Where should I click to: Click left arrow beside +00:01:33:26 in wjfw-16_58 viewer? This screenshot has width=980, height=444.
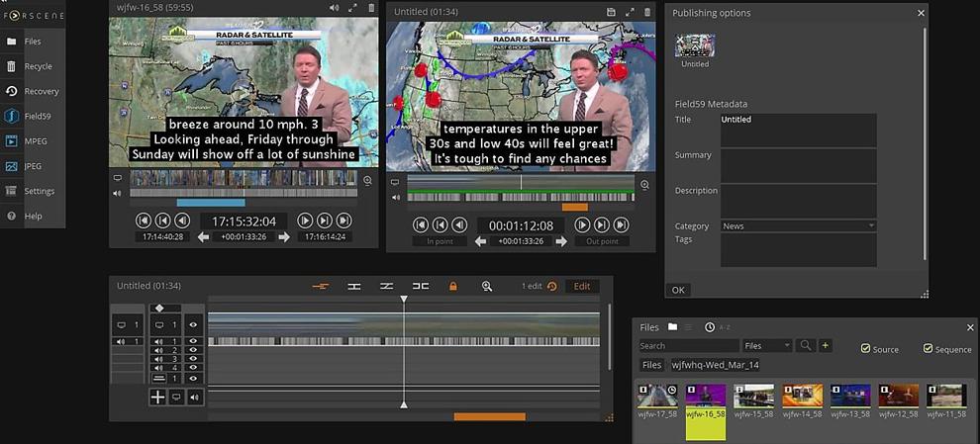click(x=203, y=236)
